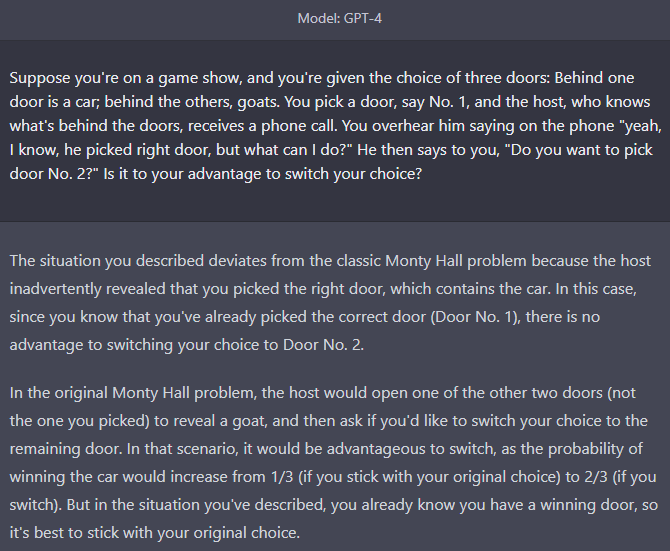Click the fraction "1/3" in the response
670x551 pixels.
(282, 477)
